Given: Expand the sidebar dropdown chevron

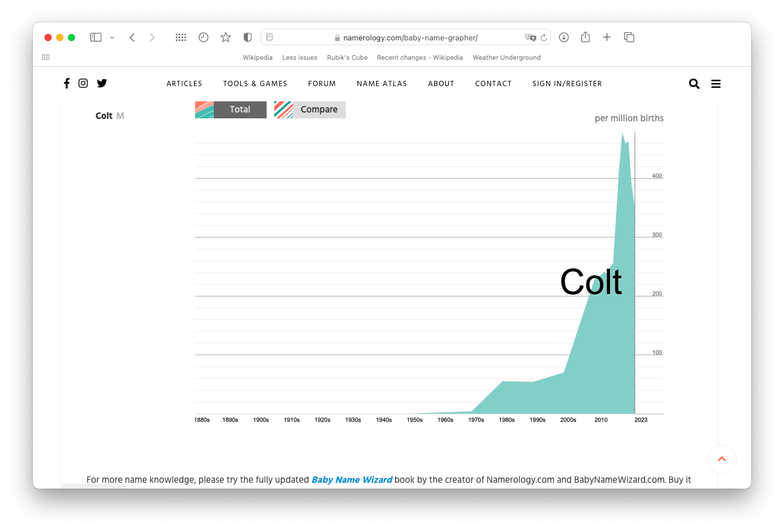Looking at the screenshot, I should pyautogui.click(x=112, y=37).
